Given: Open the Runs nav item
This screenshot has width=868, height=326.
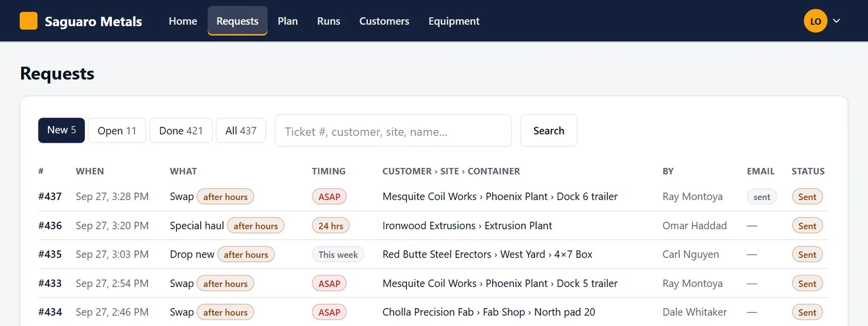Looking at the screenshot, I should 329,21.
